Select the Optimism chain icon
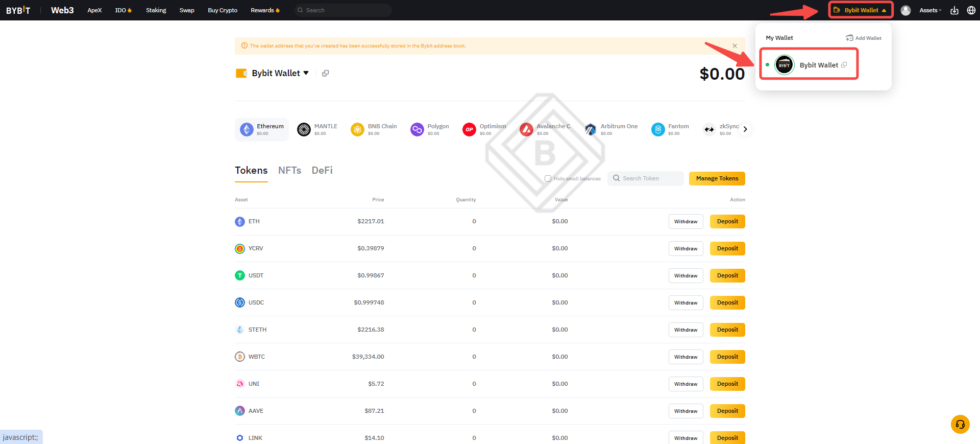 [x=469, y=130]
